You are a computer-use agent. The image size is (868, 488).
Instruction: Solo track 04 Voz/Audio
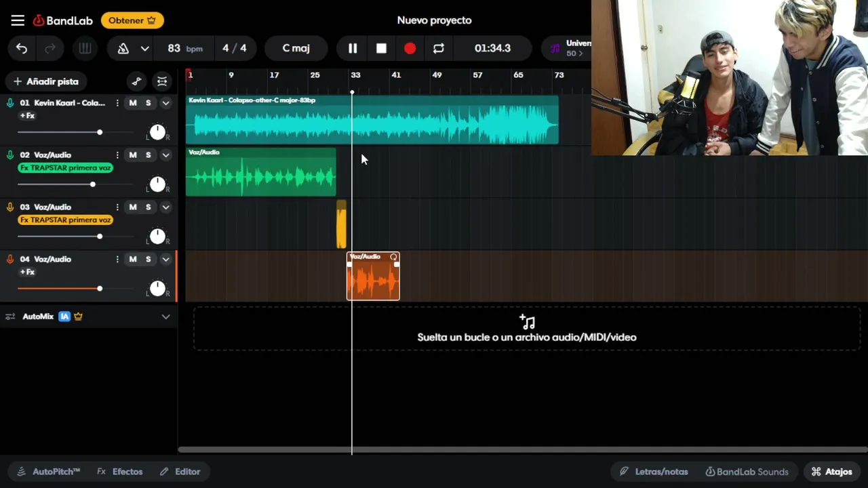[148, 260]
